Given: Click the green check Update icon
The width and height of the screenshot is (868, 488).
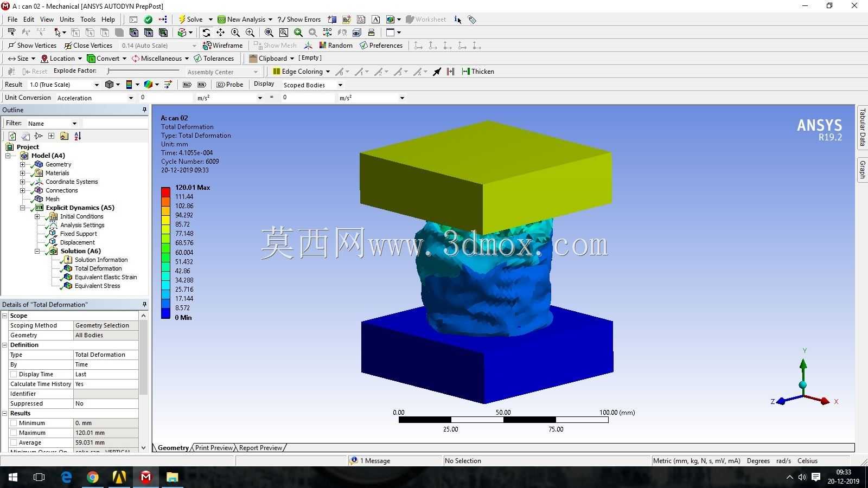Looking at the screenshot, I should point(148,20).
